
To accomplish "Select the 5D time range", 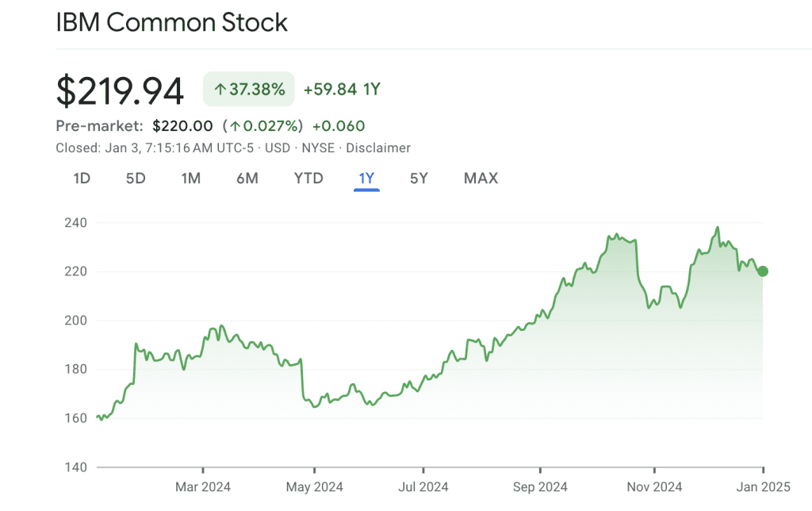I will [135, 178].
